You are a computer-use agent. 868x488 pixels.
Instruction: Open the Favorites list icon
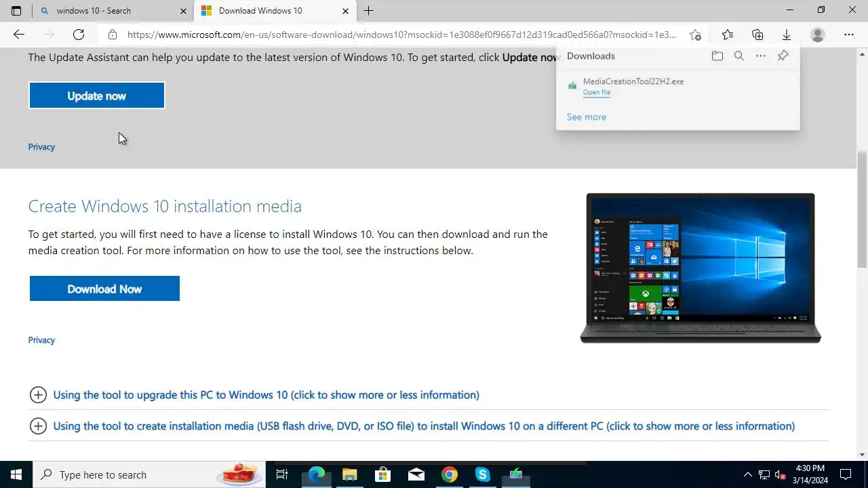[727, 35]
